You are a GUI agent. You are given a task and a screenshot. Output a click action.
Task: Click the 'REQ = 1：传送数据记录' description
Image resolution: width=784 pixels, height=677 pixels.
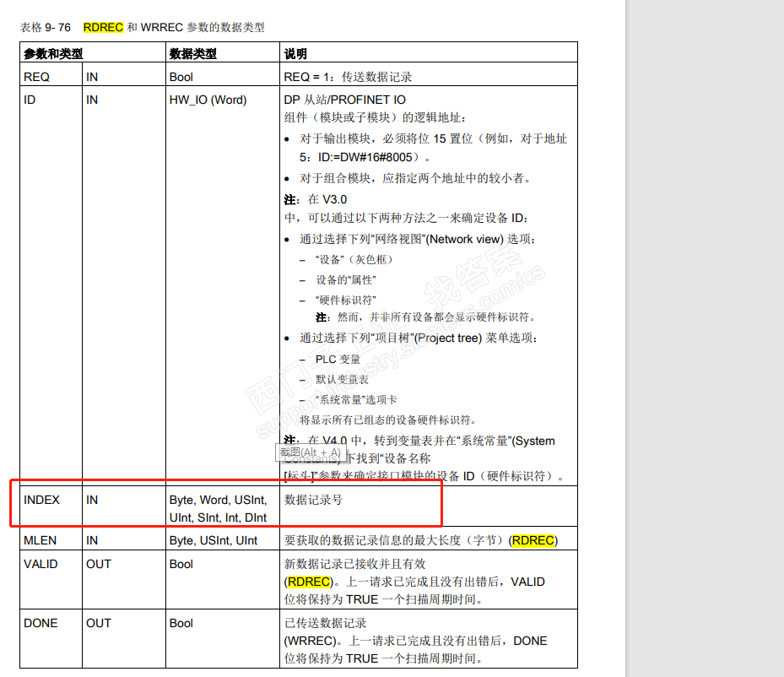click(348, 77)
